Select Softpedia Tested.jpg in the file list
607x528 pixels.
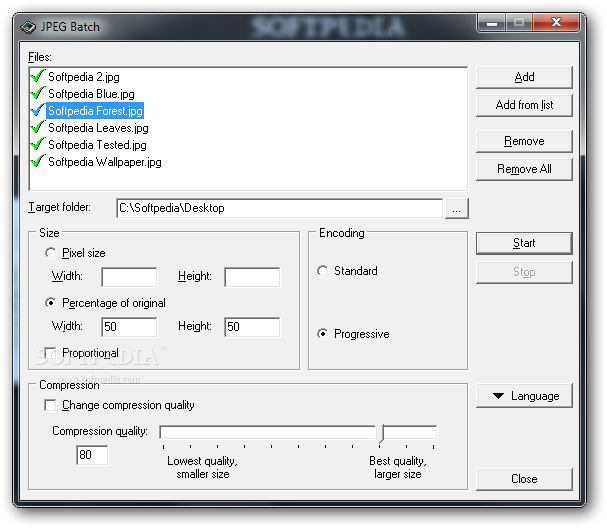pos(97,145)
